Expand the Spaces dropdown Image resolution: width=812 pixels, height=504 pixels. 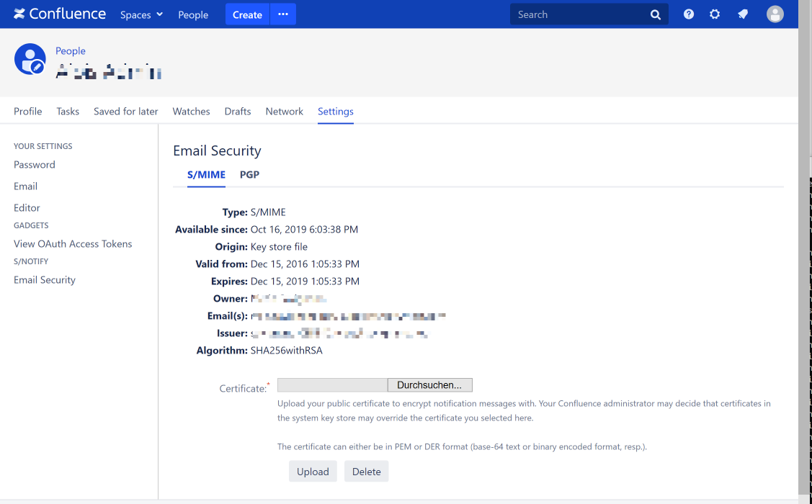[141, 14]
